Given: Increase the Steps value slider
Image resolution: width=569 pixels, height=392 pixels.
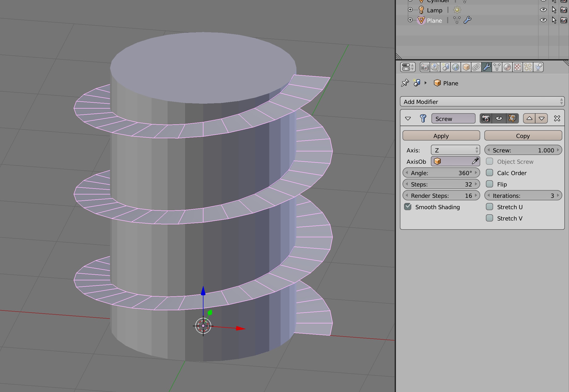Looking at the screenshot, I should click(x=475, y=184).
